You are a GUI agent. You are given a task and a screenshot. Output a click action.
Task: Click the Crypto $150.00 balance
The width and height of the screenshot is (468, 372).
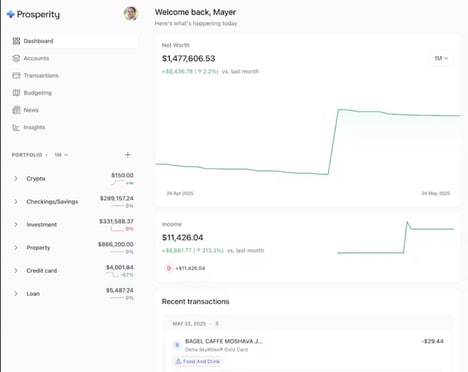[122, 175]
